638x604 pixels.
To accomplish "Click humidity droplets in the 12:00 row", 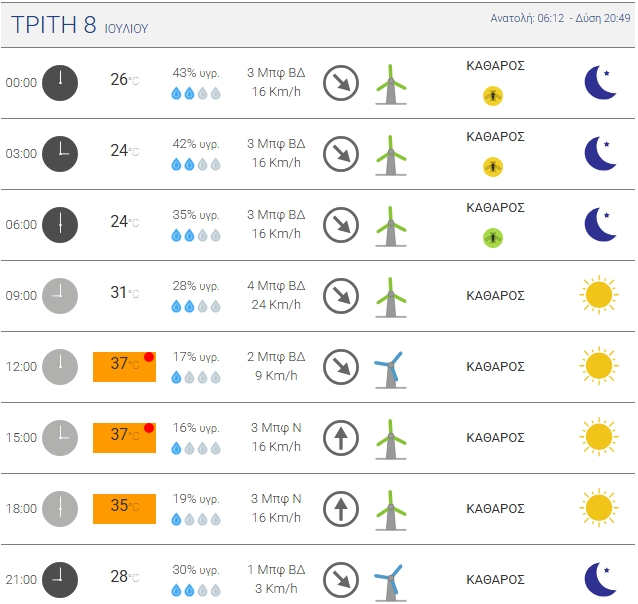I will [x=196, y=377].
